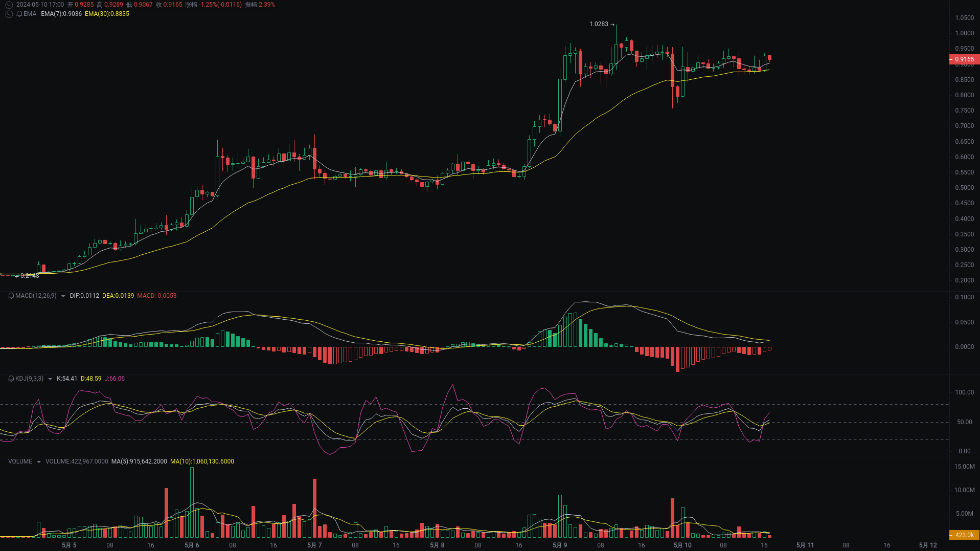
Task: Click the yellow 423.0k volume readout
Action: point(963,534)
